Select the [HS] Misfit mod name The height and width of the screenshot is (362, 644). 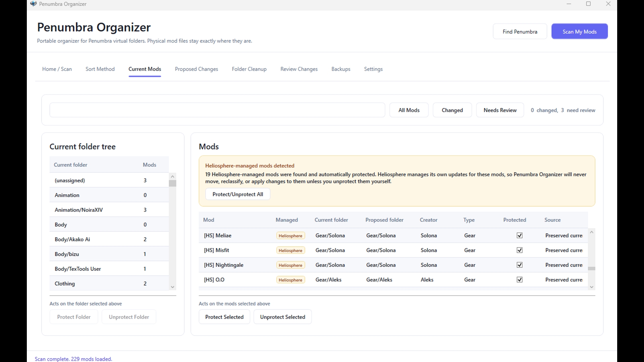click(x=216, y=250)
